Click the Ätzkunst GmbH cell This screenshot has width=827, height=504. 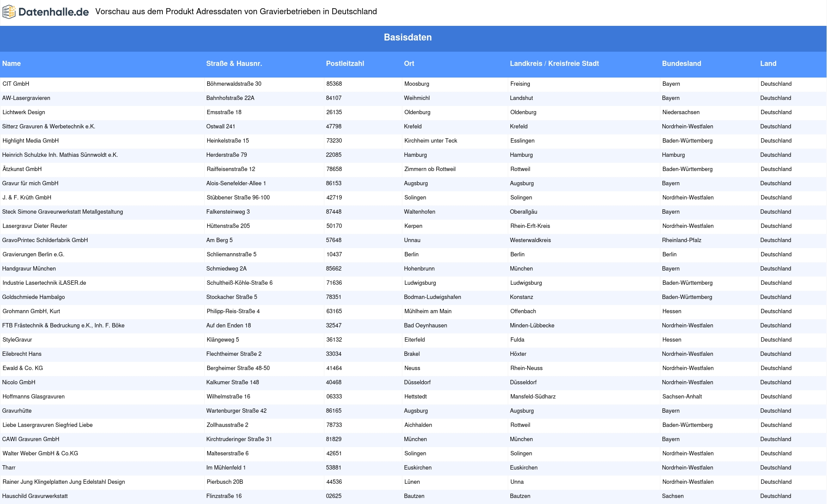(x=22, y=169)
